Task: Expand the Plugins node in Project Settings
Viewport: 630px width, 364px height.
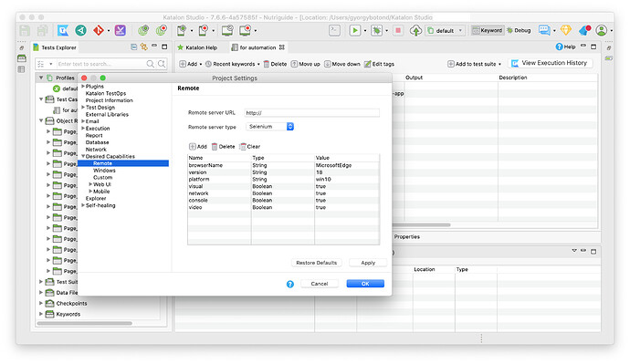Action: click(83, 87)
